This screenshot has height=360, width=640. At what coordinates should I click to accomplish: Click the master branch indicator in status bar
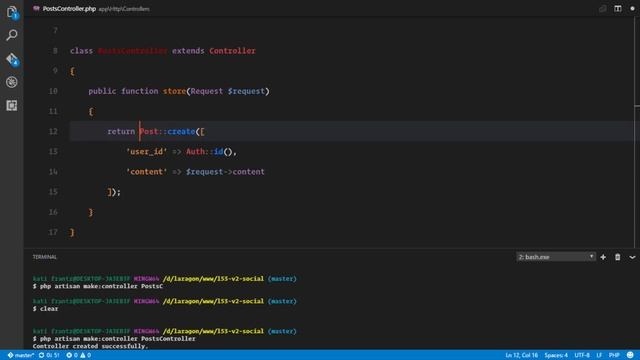pos(20,355)
